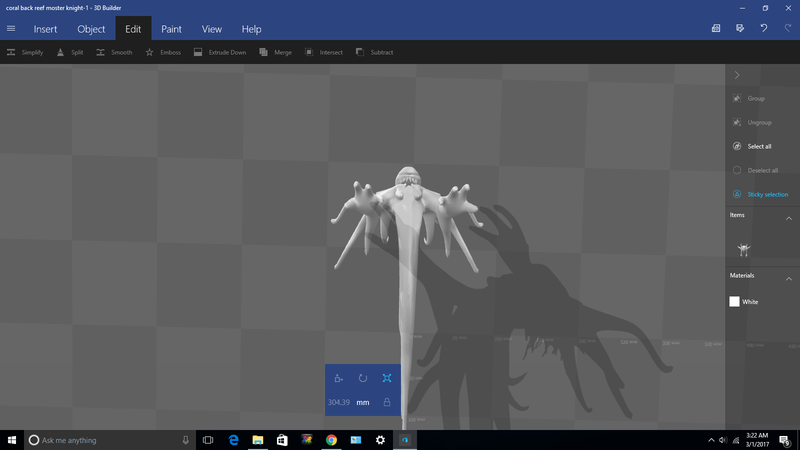Pick the White material swatch

pyautogui.click(x=735, y=301)
